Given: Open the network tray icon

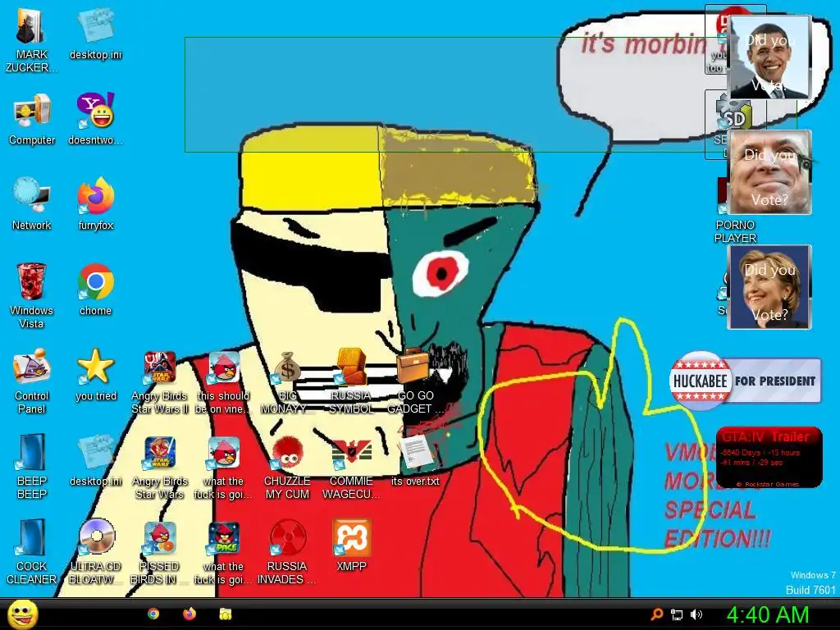Looking at the screenshot, I should pos(677,615).
